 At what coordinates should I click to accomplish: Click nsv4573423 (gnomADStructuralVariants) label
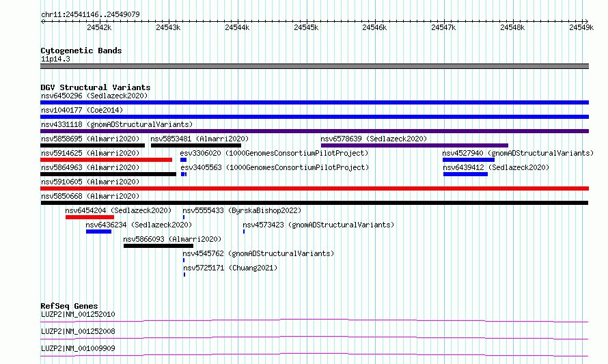click(x=318, y=225)
